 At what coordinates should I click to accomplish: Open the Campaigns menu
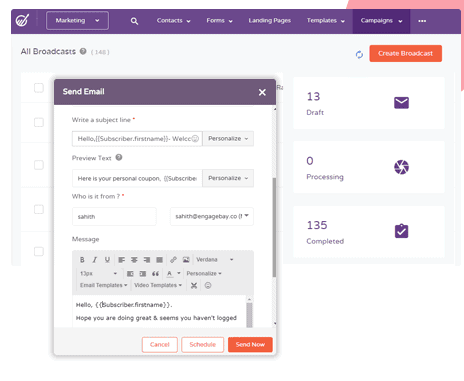(381, 21)
